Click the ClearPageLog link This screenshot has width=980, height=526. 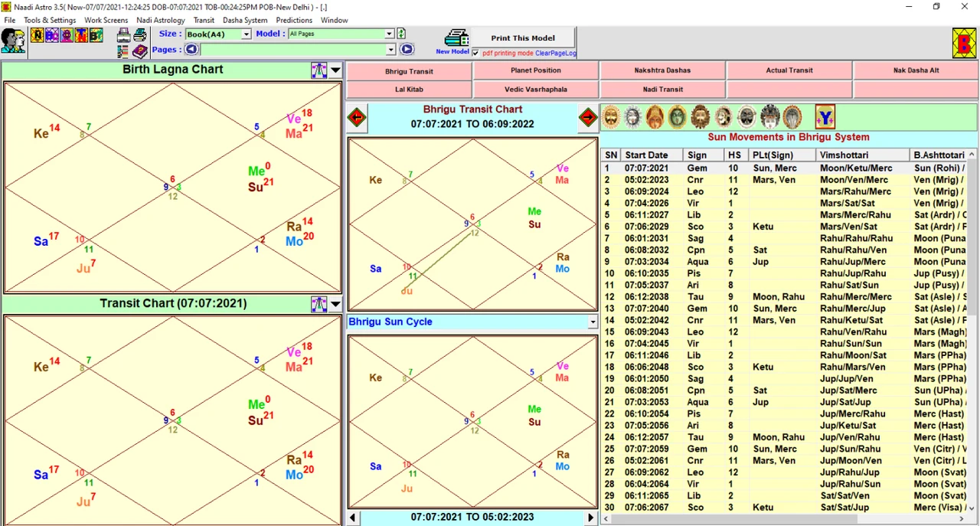click(556, 54)
